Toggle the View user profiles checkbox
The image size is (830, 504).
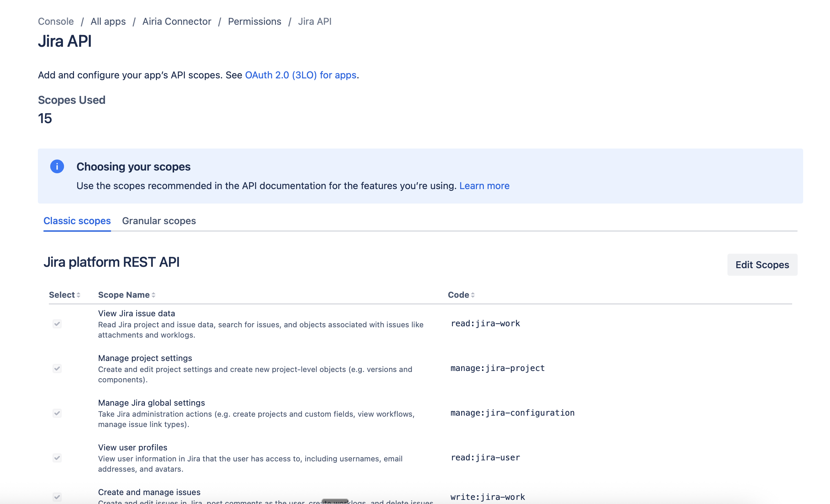coord(57,458)
